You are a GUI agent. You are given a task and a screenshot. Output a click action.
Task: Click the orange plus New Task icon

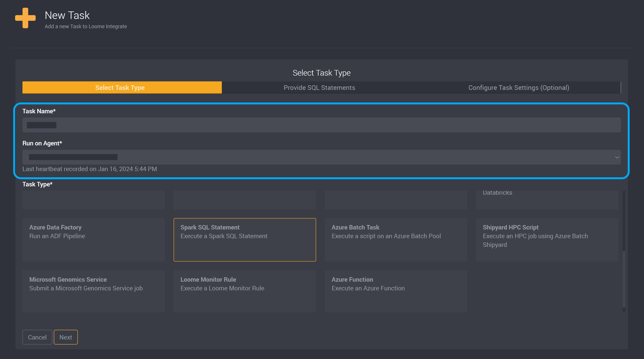[25, 18]
